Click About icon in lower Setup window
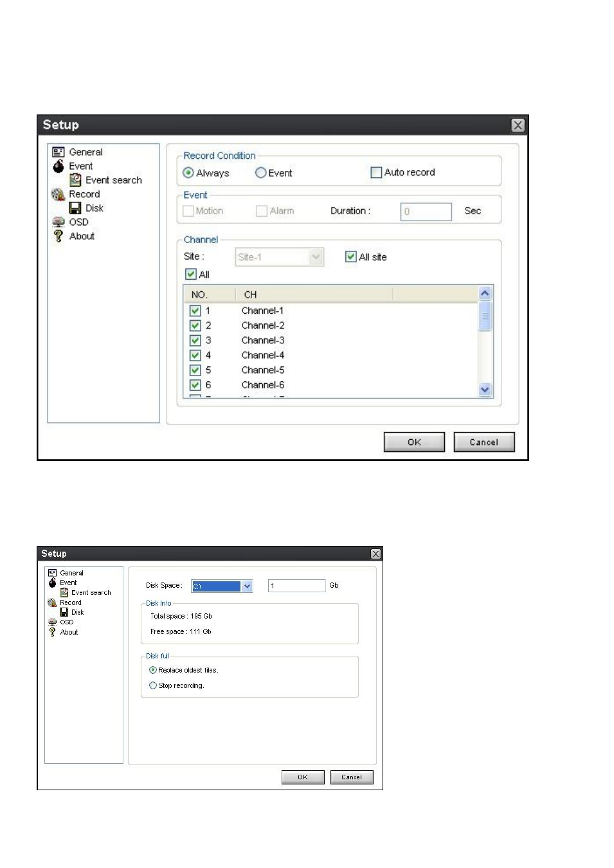 53,632
